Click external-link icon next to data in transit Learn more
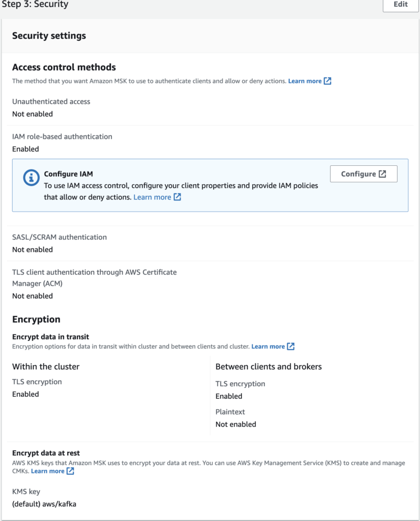 pos(291,346)
